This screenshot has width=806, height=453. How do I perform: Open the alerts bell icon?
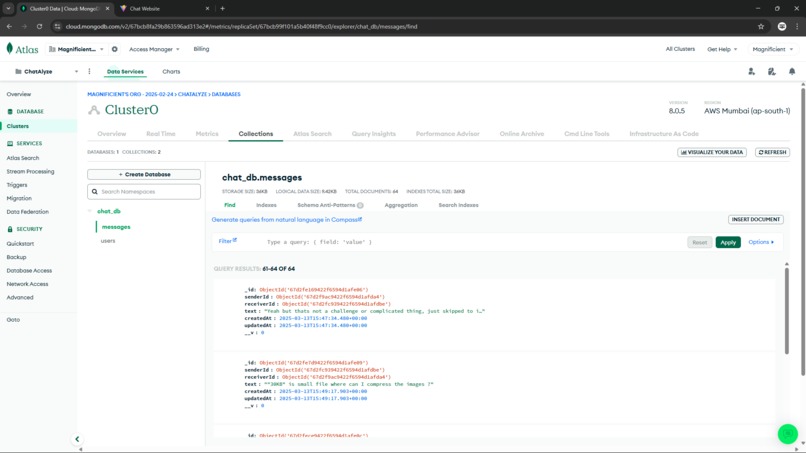coord(792,71)
